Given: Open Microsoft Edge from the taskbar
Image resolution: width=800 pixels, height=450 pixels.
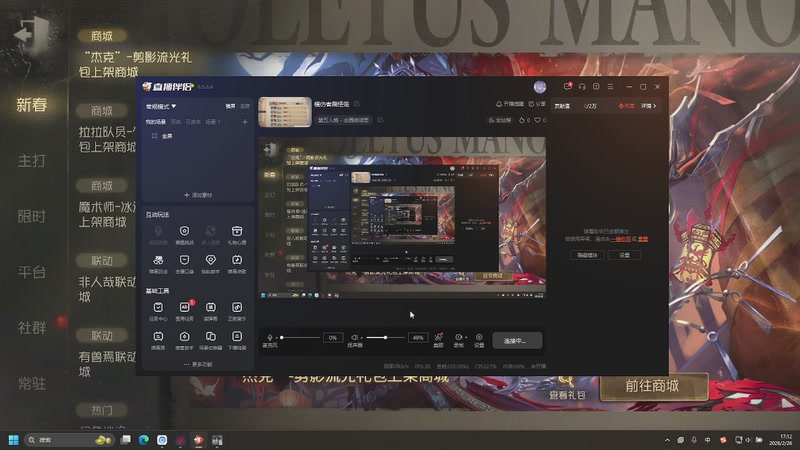Looking at the screenshot, I should [x=144, y=440].
